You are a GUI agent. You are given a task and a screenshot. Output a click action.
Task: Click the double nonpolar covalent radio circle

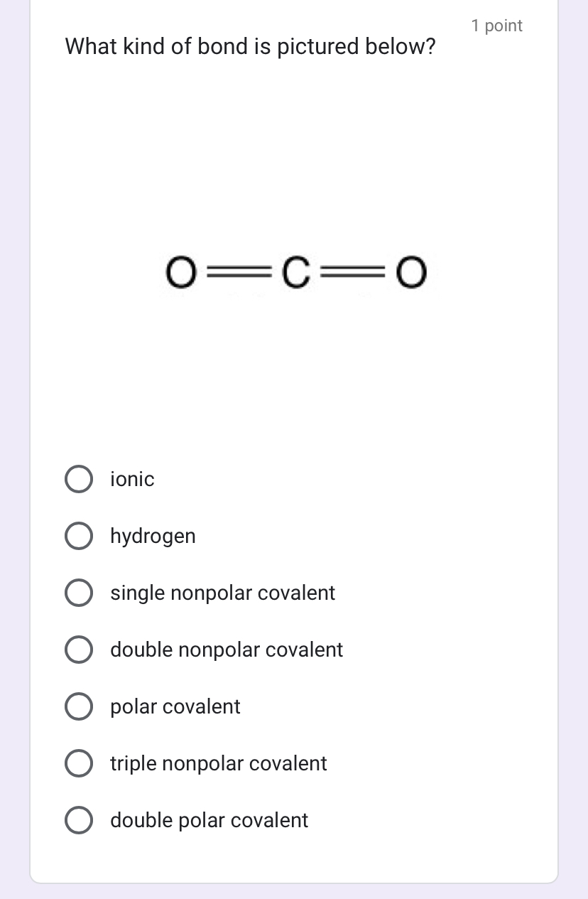(x=79, y=650)
